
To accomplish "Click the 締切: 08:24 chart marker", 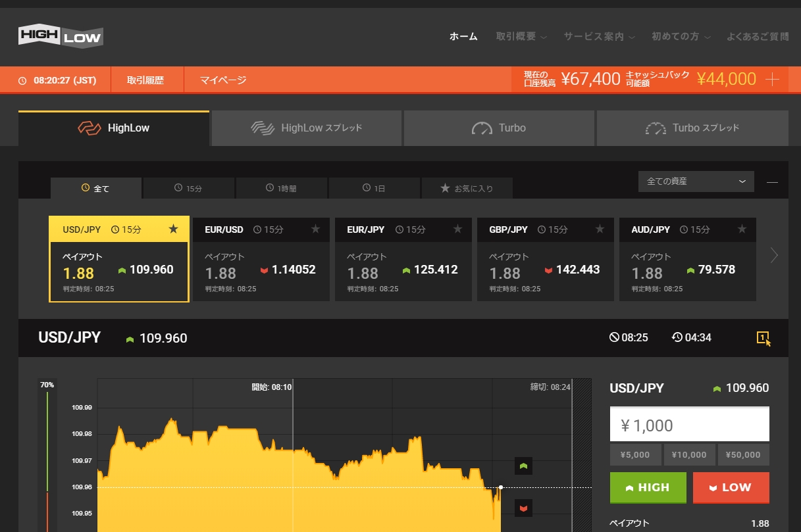I will (550, 387).
